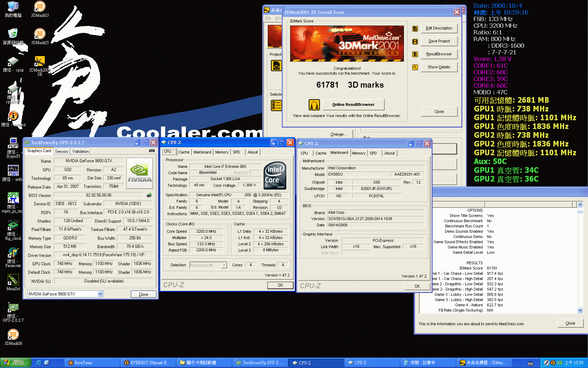This screenshot has width=588, height=368.
Task: Switch to the Validation tab in GPU-Z
Action: click(80, 151)
